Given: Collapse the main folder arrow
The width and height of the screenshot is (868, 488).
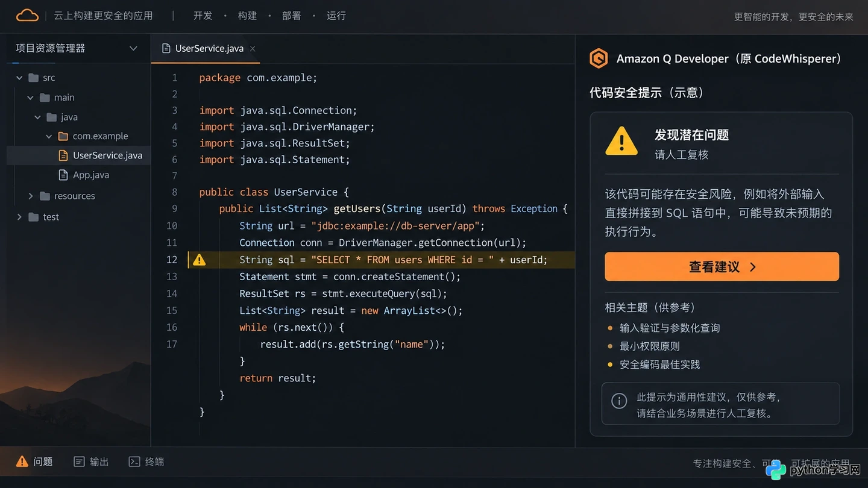Looking at the screenshot, I should point(30,98).
